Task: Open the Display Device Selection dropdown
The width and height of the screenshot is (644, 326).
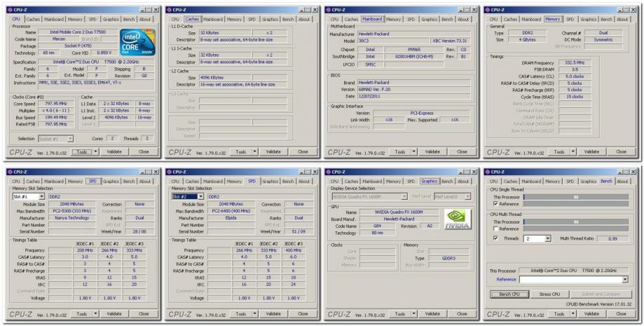Action: pyautogui.click(x=404, y=197)
